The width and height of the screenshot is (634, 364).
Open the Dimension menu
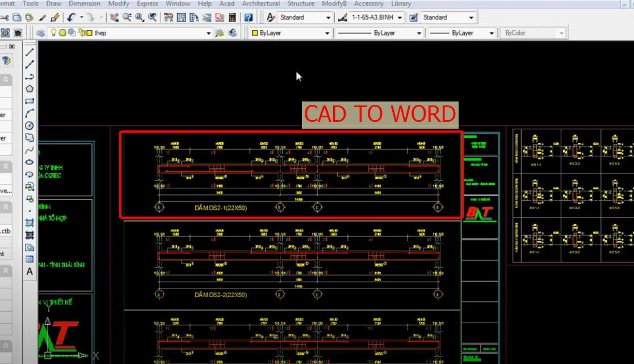pos(84,3)
